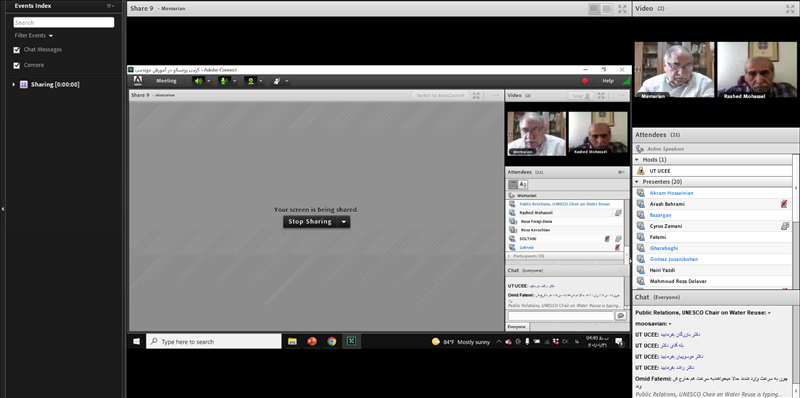The image size is (800, 398).
Task: Expand the Sharing [0:00:00] event item
Action: [14, 85]
